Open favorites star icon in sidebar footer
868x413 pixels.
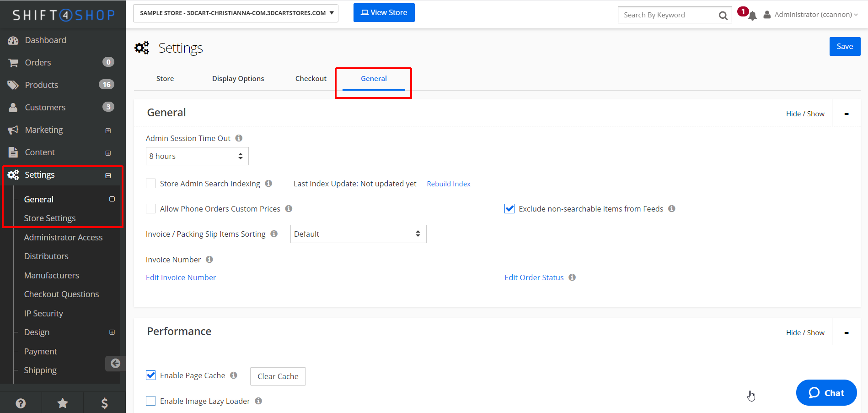pyautogui.click(x=63, y=403)
